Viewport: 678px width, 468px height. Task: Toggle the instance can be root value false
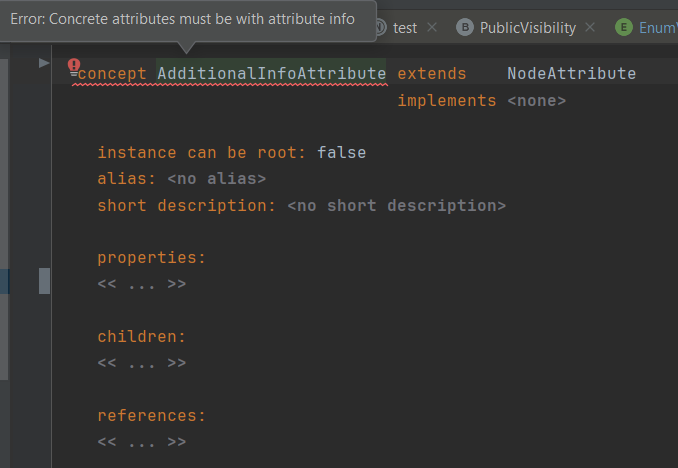(x=341, y=153)
